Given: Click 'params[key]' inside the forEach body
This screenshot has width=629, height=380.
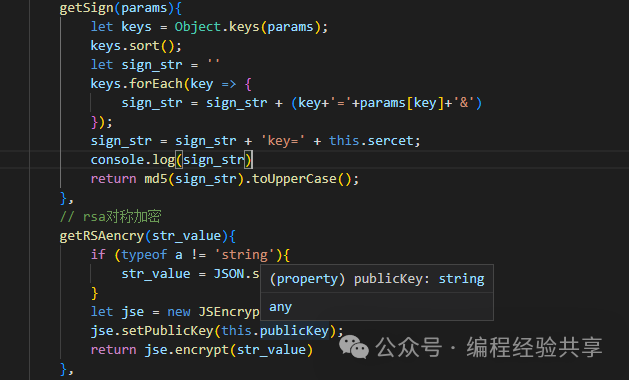Looking at the screenshot, I should tap(402, 103).
